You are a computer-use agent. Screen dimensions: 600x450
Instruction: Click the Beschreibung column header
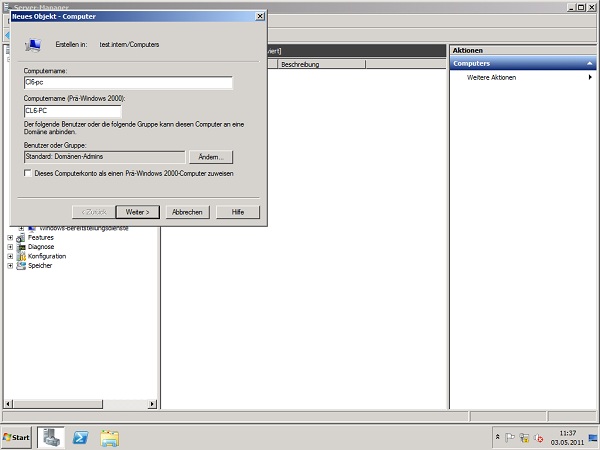(321, 64)
